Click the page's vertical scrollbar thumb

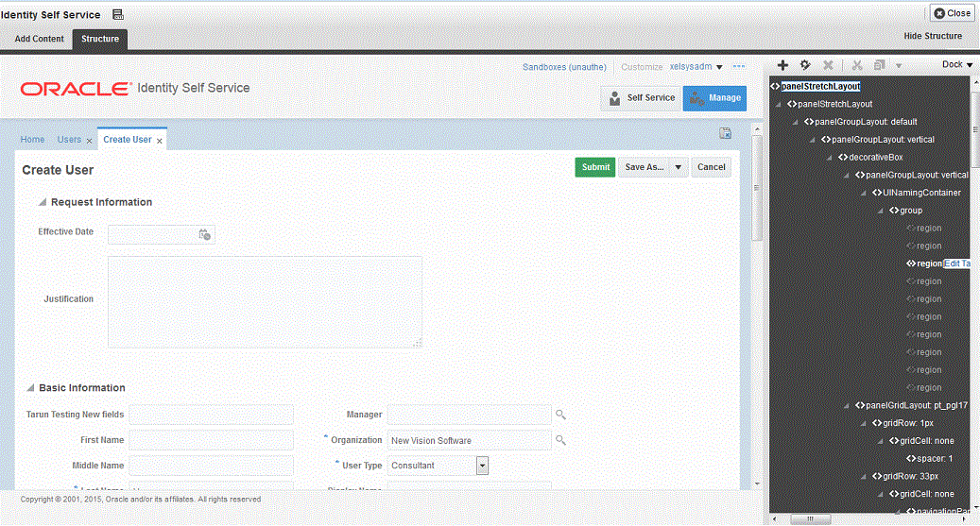(757, 187)
